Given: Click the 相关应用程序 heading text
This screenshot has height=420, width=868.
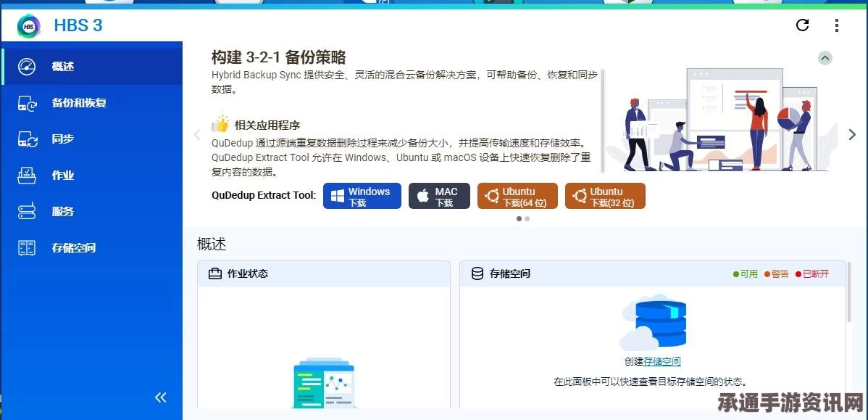Looking at the screenshot, I should point(267,125).
